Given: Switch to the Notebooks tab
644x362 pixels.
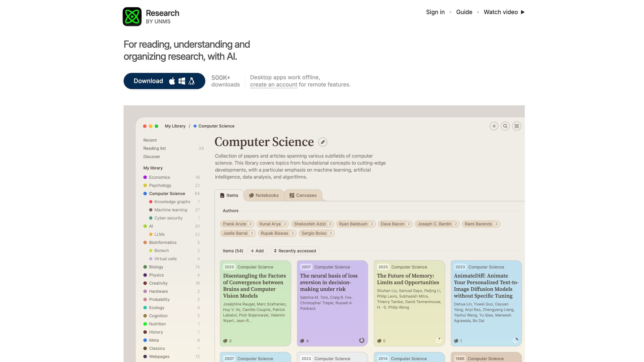Looking at the screenshot, I should pos(264,195).
